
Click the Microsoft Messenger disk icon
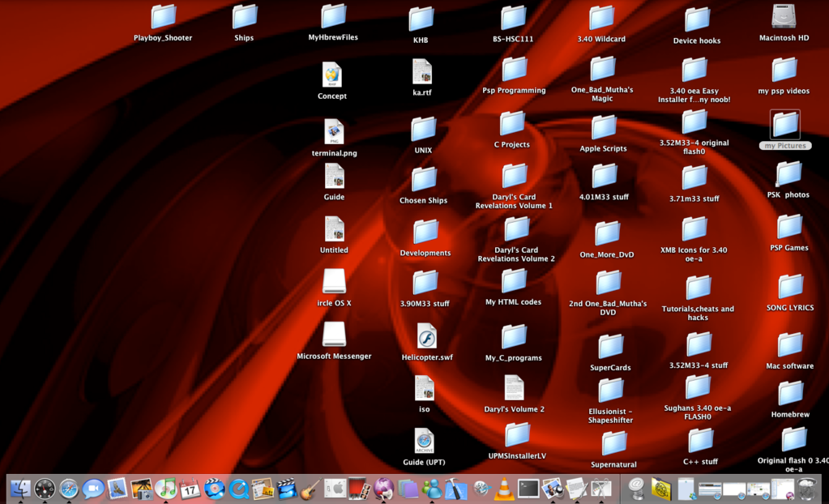pyautogui.click(x=334, y=334)
